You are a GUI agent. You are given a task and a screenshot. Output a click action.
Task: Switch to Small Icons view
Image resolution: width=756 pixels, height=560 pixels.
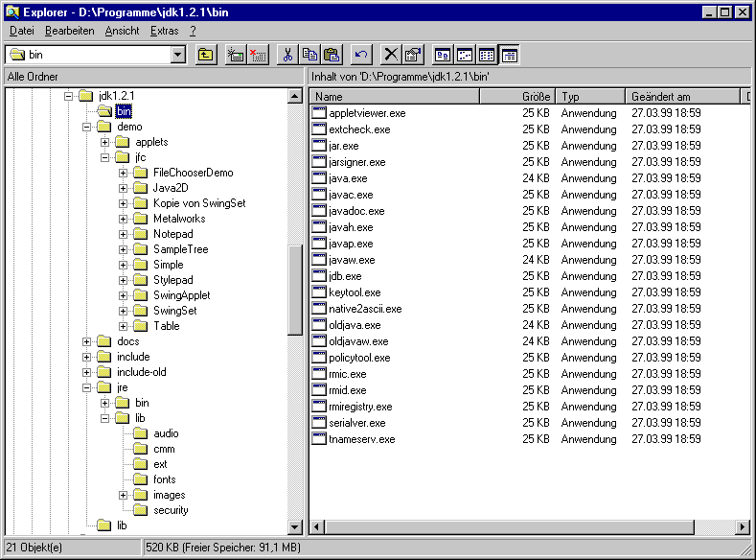[x=465, y=55]
